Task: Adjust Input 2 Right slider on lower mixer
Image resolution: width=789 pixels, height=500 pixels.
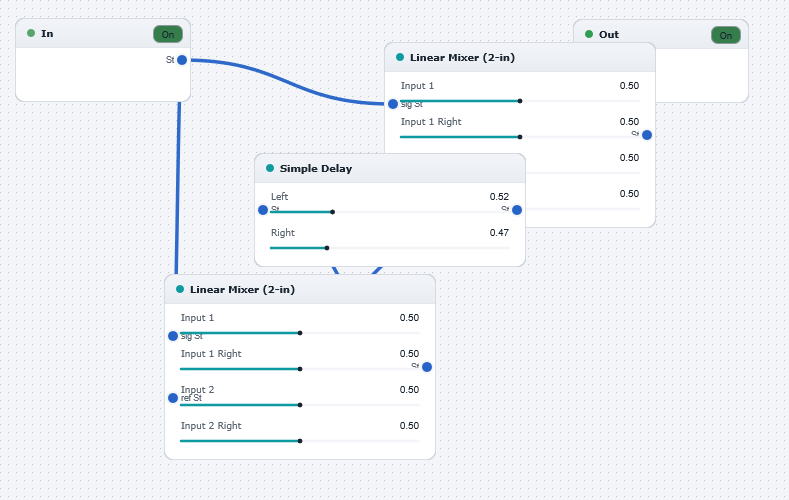Action: 300,441
